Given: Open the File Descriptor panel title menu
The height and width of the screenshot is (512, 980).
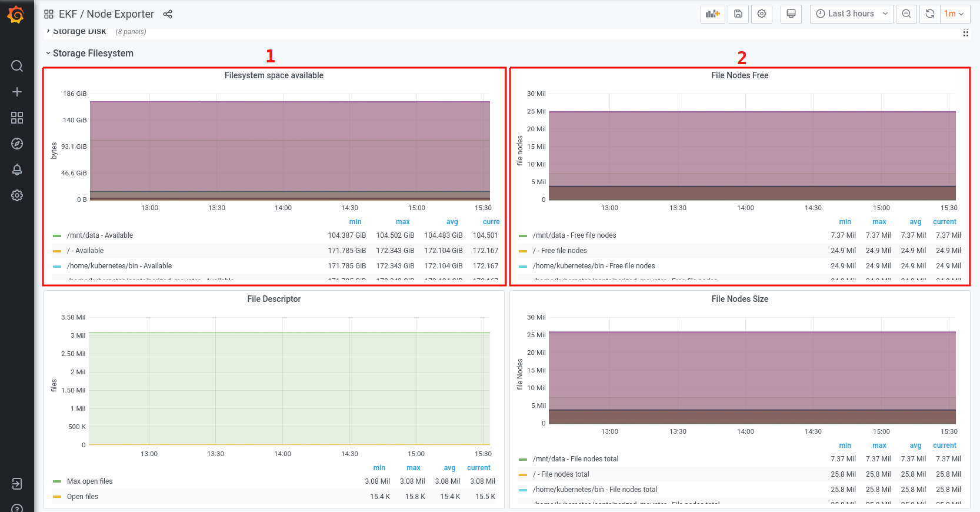Looking at the screenshot, I should [x=274, y=299].
